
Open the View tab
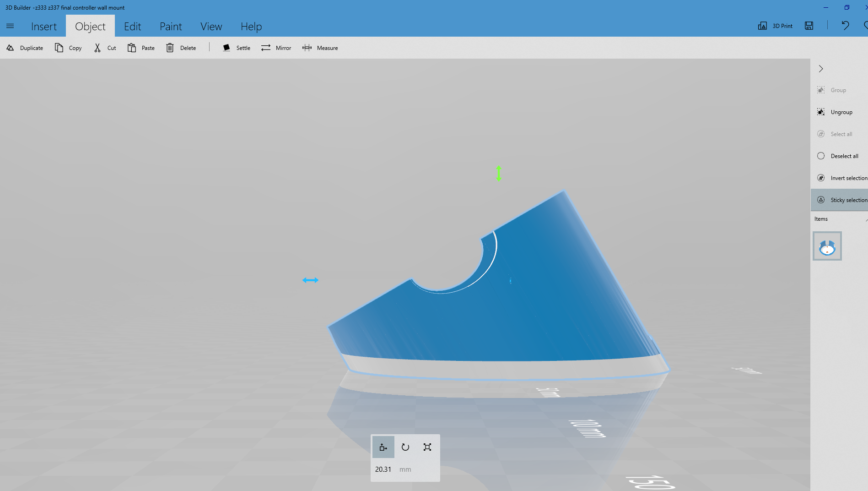click(x=211, y=26)
